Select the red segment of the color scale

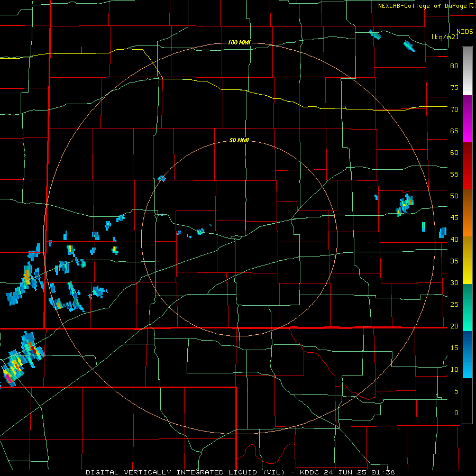(467, 166)
